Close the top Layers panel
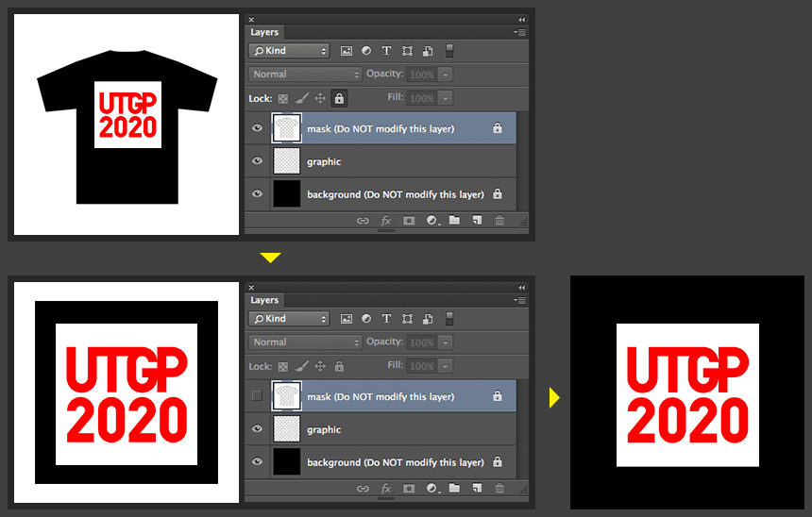The height and width of the screenshot is (517, 812). pyautogui.click(x=251, y=20)
